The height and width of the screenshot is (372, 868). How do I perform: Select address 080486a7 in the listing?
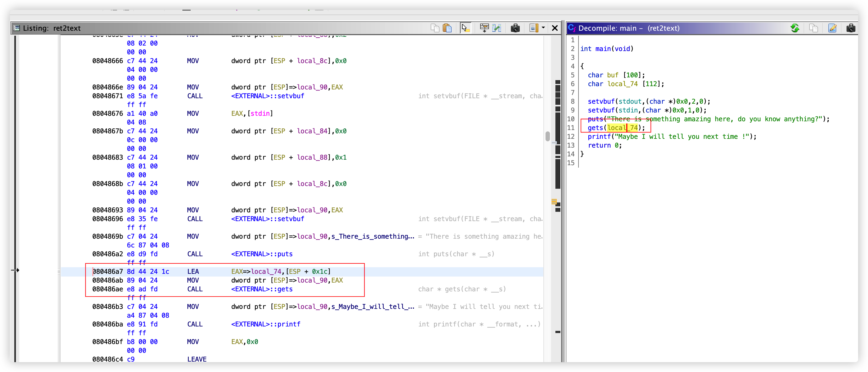107,271
